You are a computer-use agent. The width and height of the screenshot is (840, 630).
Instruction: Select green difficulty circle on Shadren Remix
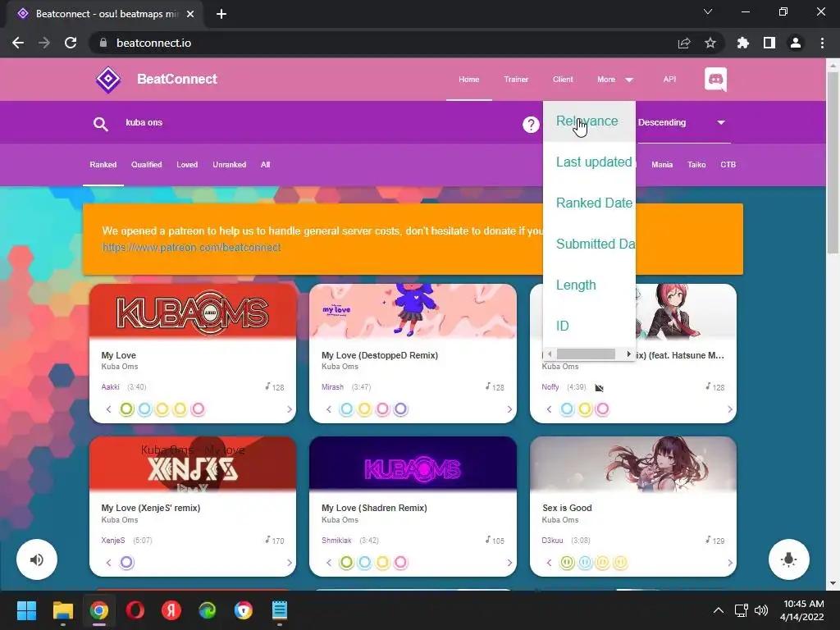coord(347,563)
